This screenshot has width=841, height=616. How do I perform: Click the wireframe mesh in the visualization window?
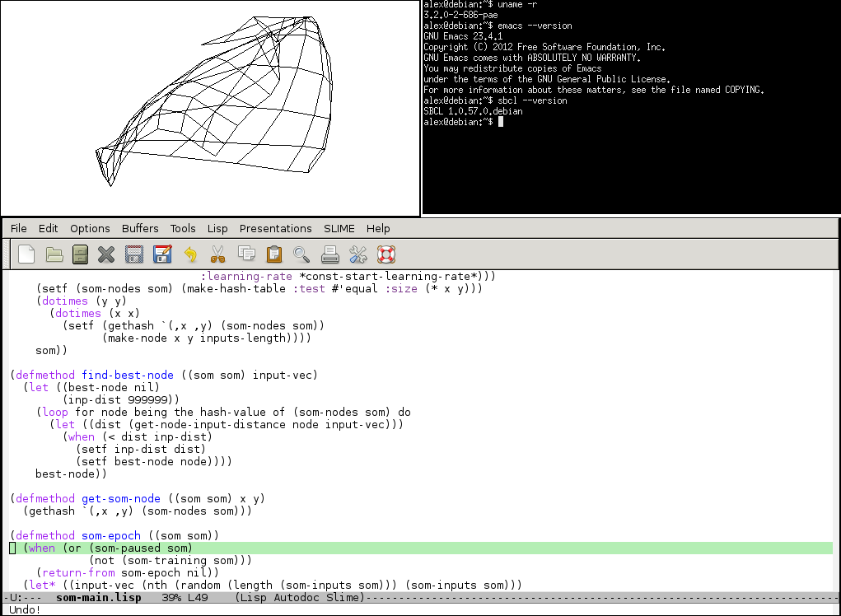click(x=214, y=100)
